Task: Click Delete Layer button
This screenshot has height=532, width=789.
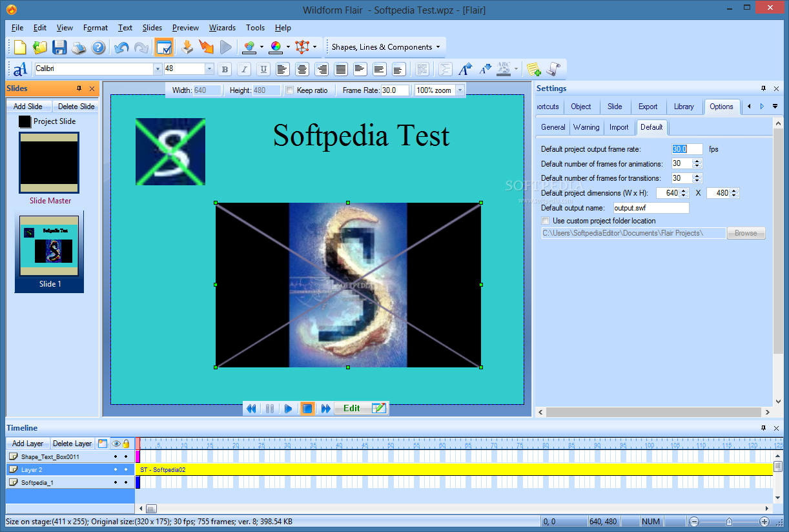Action: 72,444
